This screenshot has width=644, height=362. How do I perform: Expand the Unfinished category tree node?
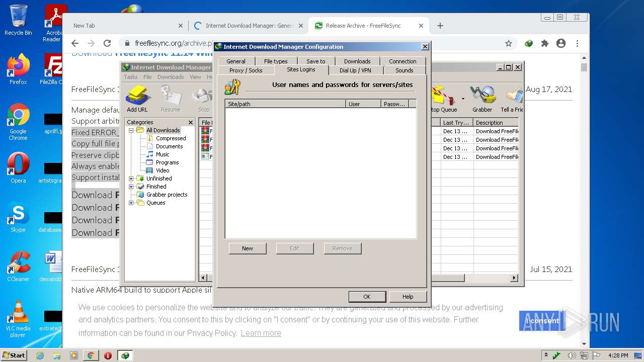point(131,178)
